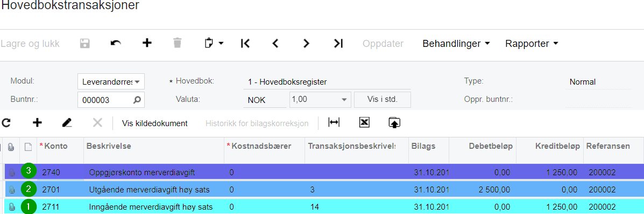
Task: Click the Vis kildedokument button
Action: [155, 123]
